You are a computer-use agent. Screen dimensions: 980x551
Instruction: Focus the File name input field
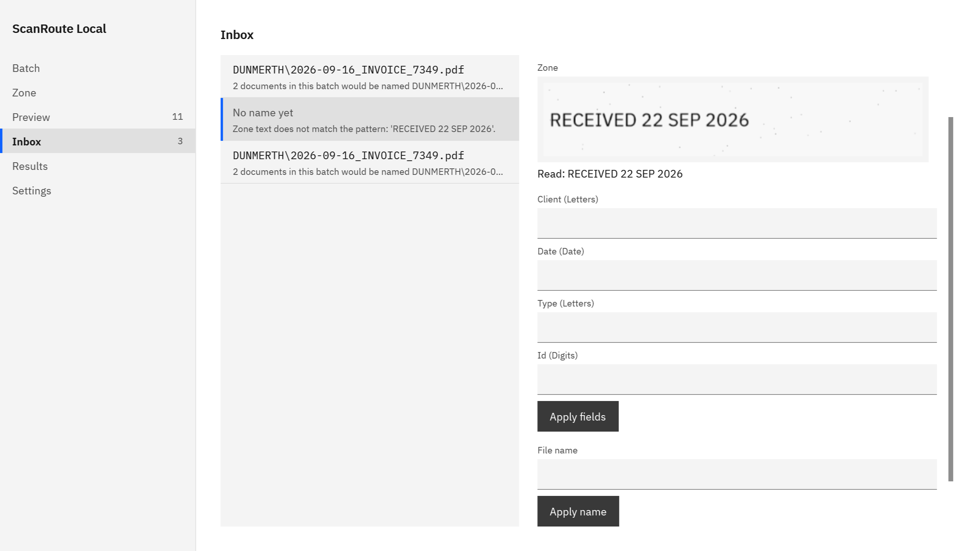pos(737,474)
